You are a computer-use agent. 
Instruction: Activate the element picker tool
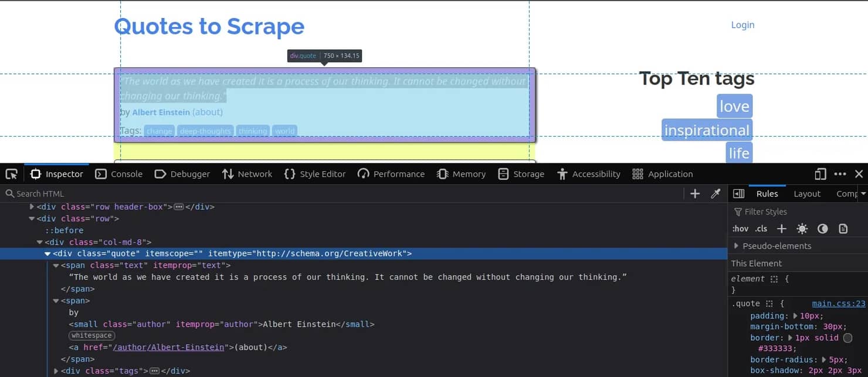pyautogui.click(x=11, y=174)
